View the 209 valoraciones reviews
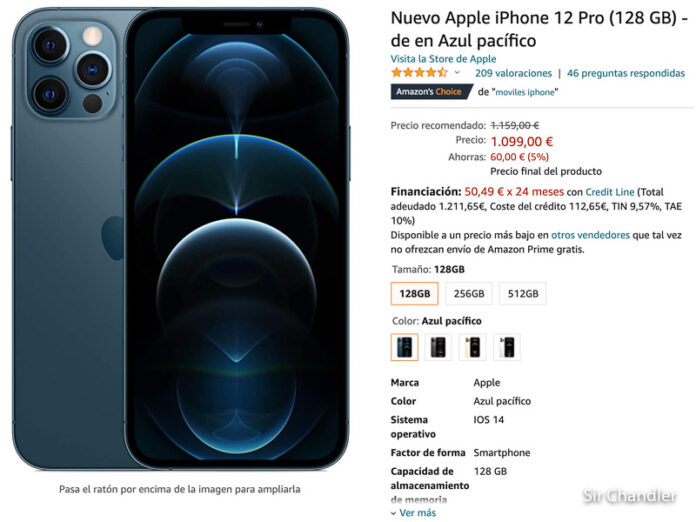The height and width of the screenshot is (522, 696). [513, 73]
